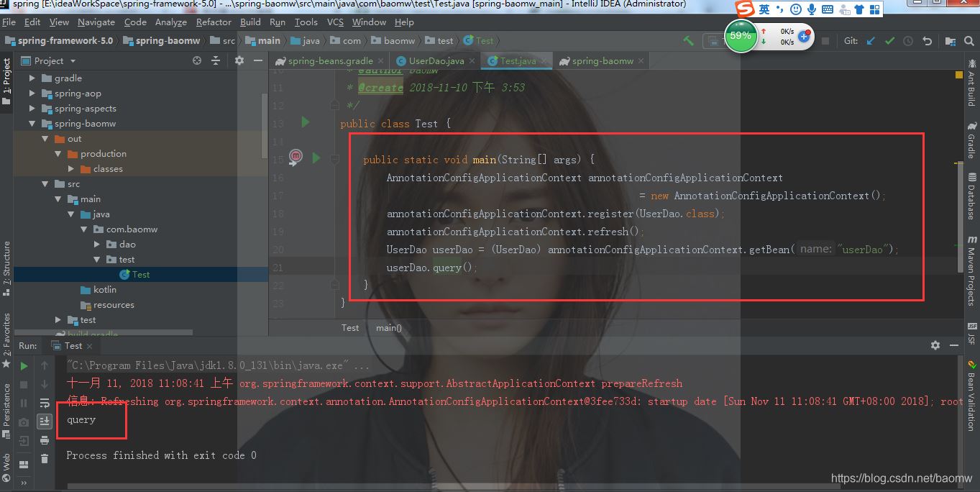Click the green Build project hammer icon
The height and width of the screenshot is (492, 980).
tap(688, 41)
